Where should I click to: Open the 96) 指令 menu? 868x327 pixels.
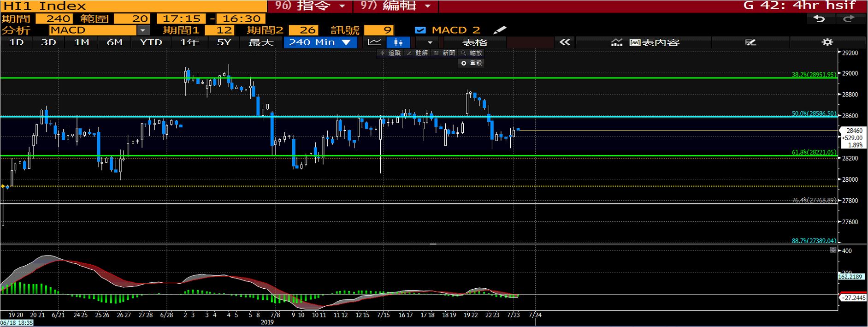pos(310,6)
